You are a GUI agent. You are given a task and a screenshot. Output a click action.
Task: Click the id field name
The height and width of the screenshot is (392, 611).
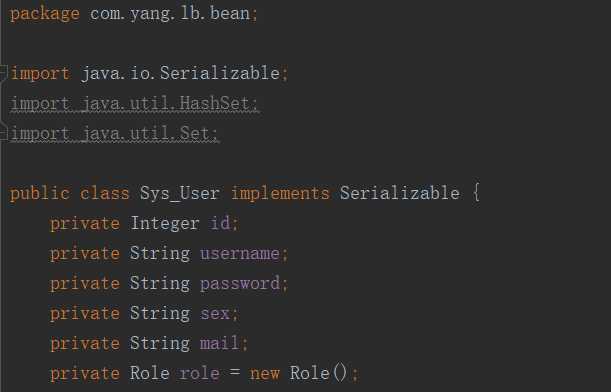(x=220, y=223)
